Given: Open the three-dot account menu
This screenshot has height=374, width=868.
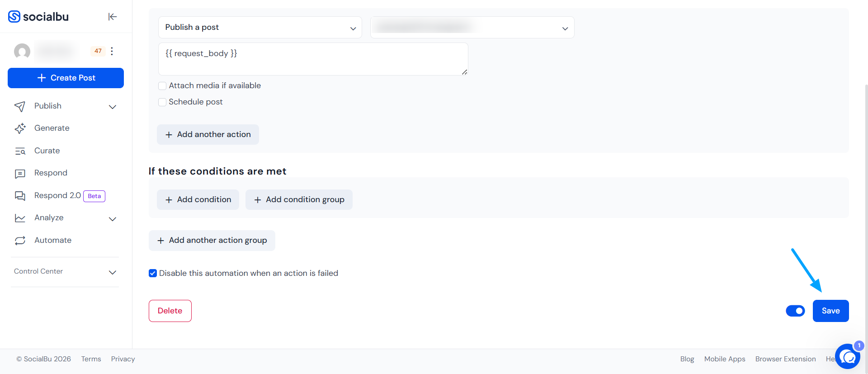Looking at the screenshot, I should coord(112,51).
